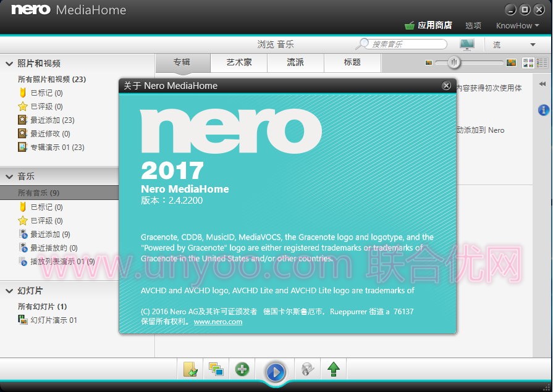Select the 专辑演示 01 (23) text
This screenshot has height=392, width=553.
(x=57, y=148)
